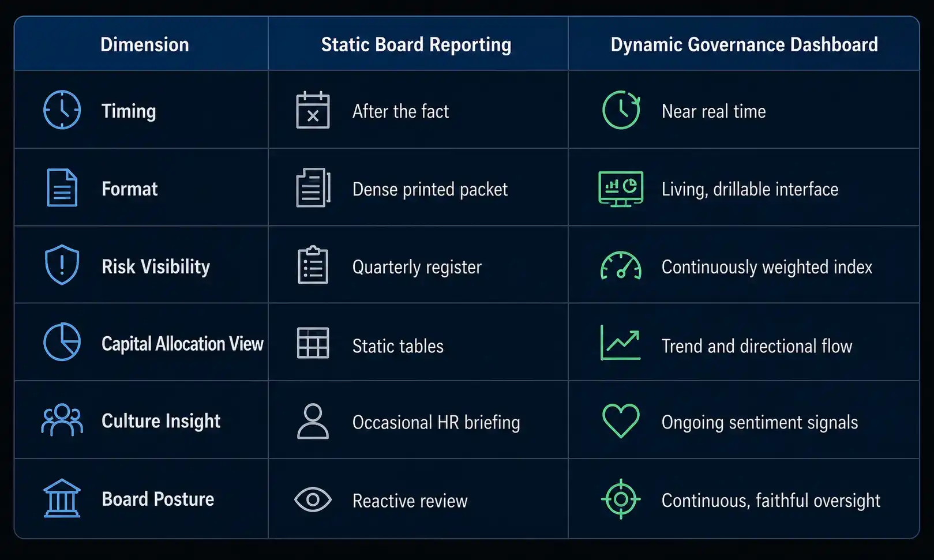Click the Continuously weighted index text
The width and height of the screenshot is (934, 560).
click(x=767, y=267)
